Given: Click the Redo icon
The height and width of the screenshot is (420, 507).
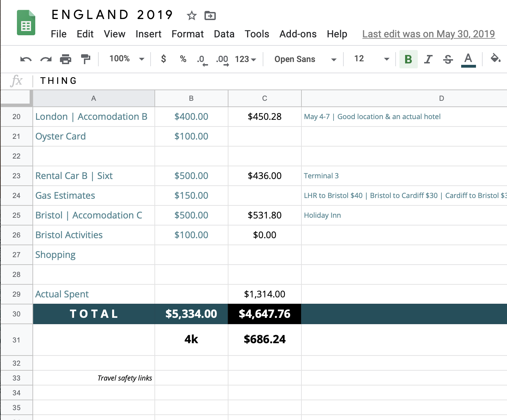Looking at the screenshot, I should (45, 59).
